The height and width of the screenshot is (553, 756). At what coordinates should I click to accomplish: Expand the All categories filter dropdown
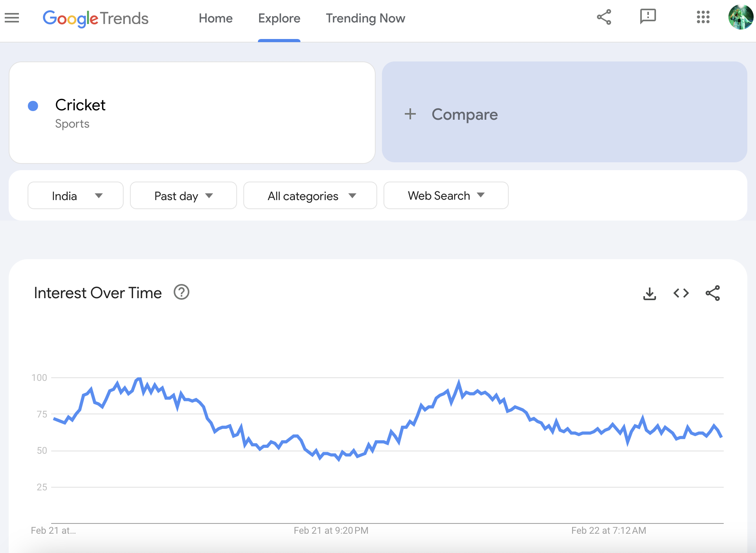click(x=310, y=195)
